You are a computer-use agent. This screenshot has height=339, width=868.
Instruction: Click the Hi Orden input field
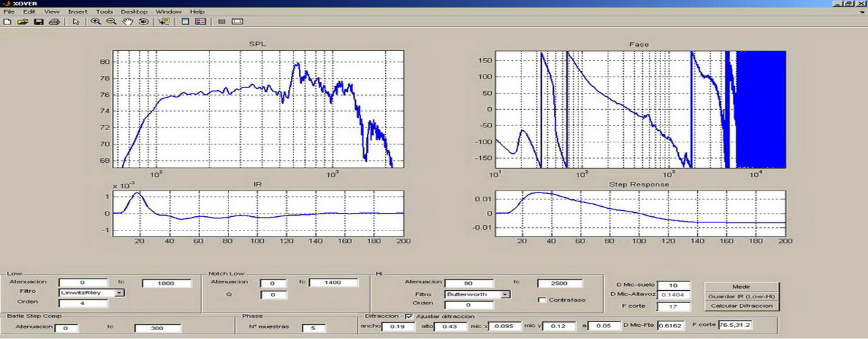[469, 304]
